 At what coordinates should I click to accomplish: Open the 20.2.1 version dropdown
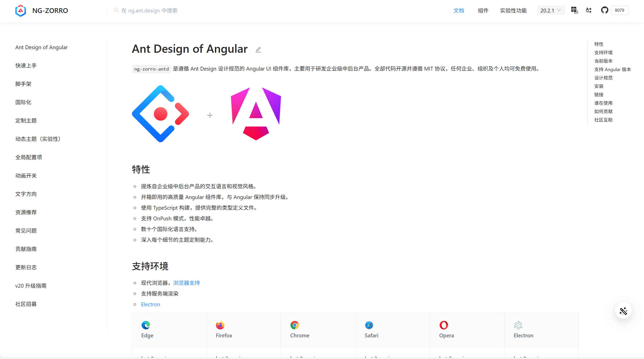(x=551, y=10)
